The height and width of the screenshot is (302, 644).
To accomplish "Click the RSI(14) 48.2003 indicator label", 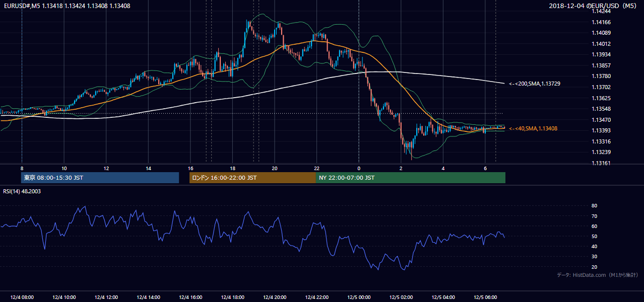I will coord(22,191).
